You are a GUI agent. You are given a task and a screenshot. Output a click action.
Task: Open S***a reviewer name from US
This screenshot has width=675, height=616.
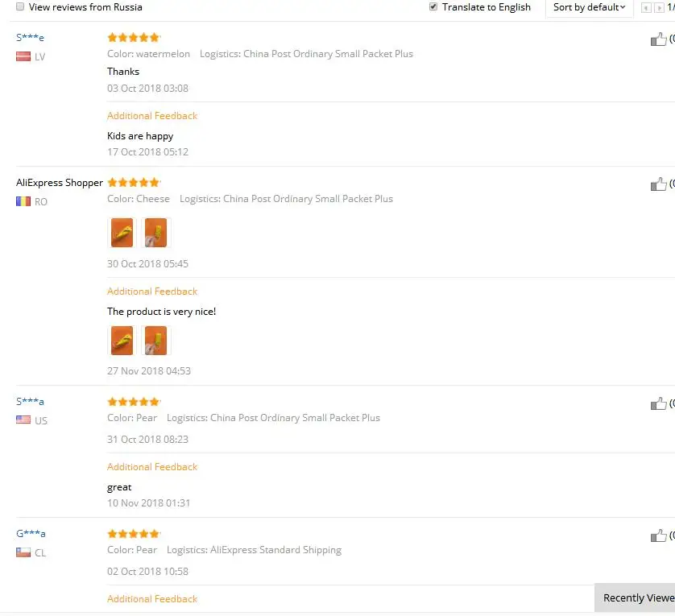pyautogui.click(x=30, y=402)
